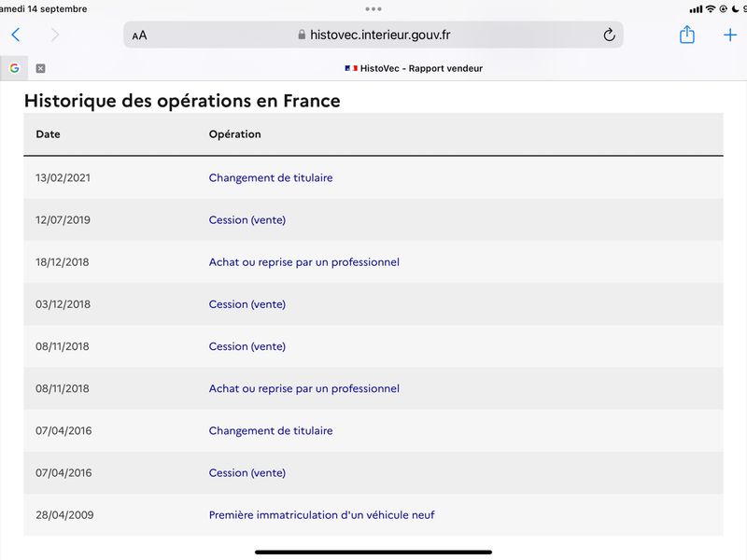
Task: Click the Opération column header
Action: click(235, 134)
